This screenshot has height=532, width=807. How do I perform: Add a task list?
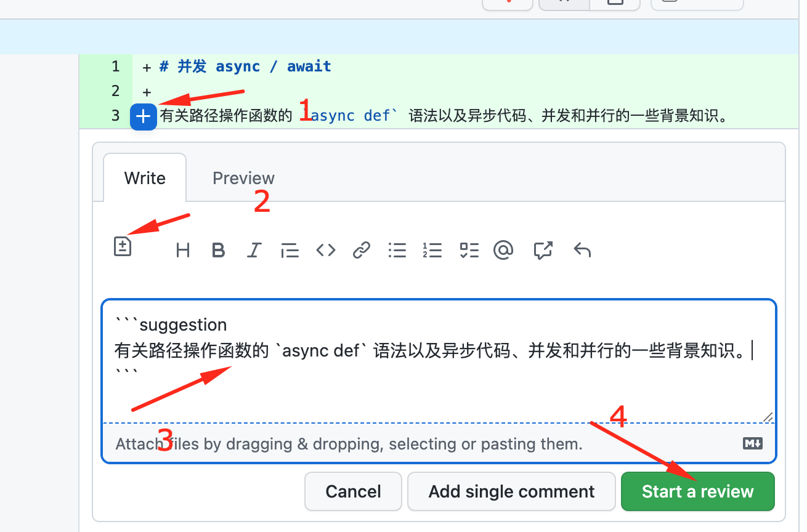(x=469, y=250)
